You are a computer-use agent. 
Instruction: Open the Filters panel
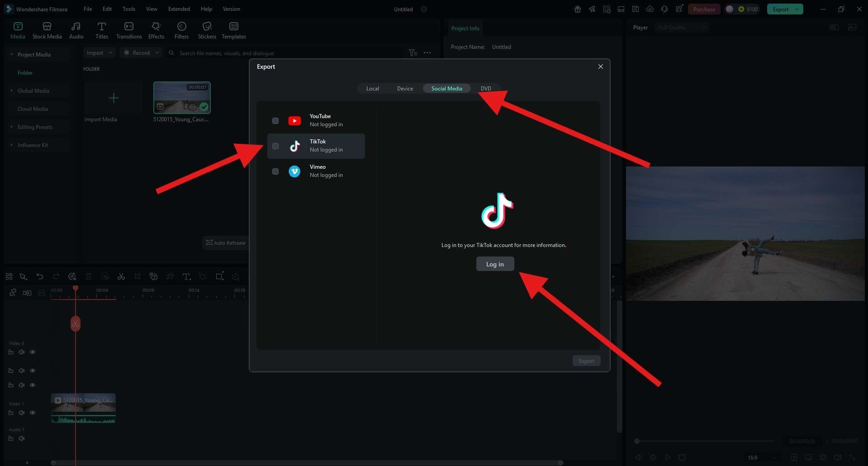[x=181, y=30]
